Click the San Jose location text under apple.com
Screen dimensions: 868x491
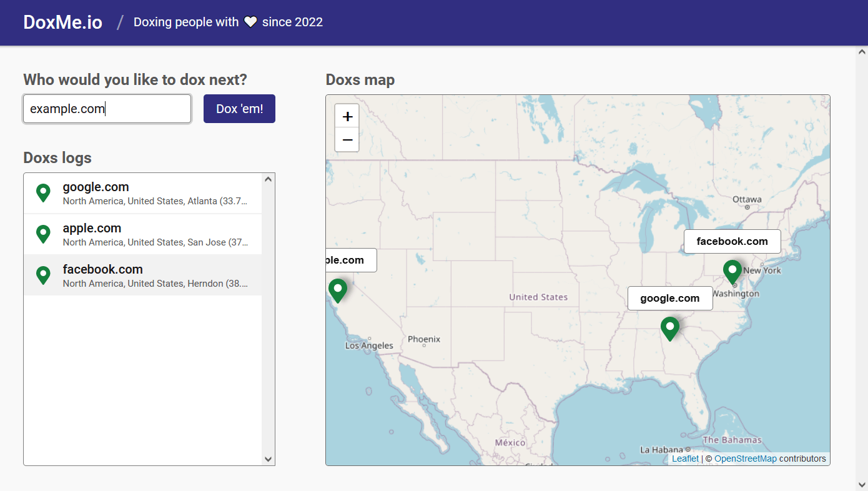(x=155, y=242)
